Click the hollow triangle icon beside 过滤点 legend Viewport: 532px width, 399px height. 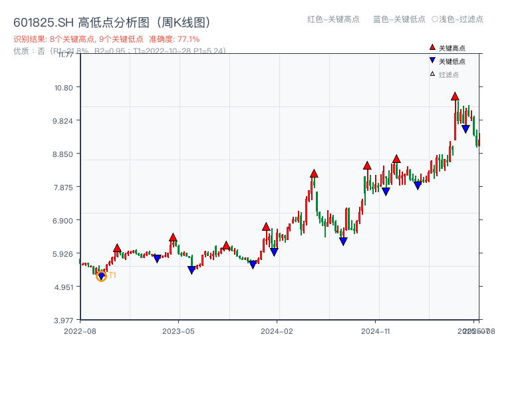coord(432,74)
